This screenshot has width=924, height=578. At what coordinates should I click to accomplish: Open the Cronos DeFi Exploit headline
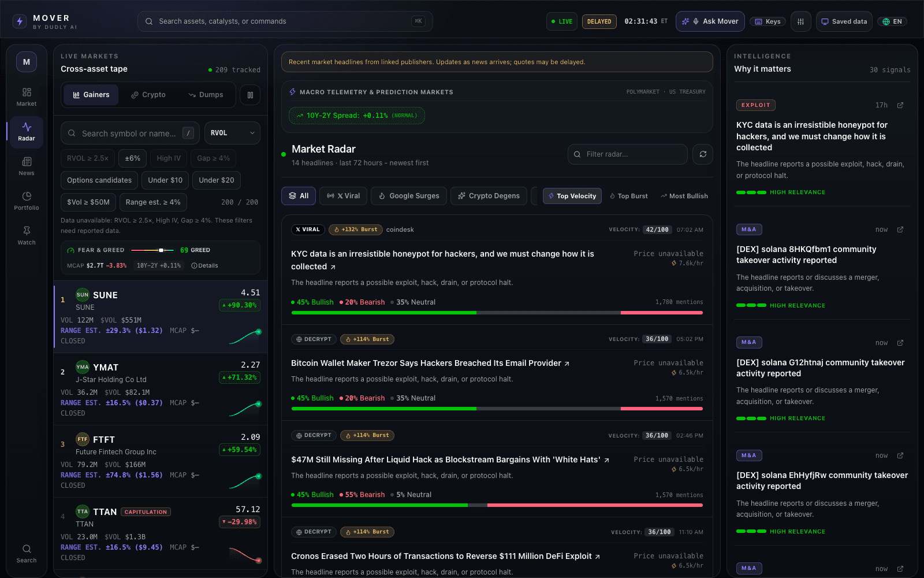(445, 556)
